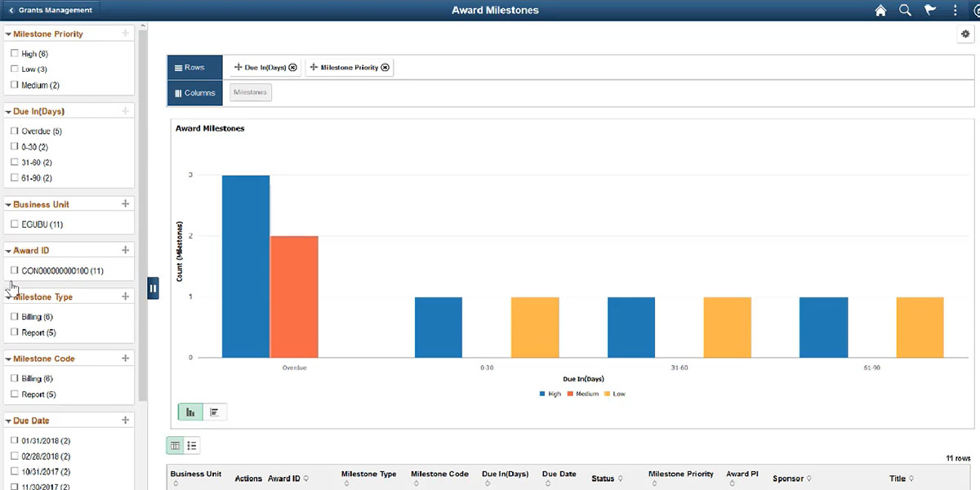Open the Search magnifying glass icon
980x490 pixels.
905,10
